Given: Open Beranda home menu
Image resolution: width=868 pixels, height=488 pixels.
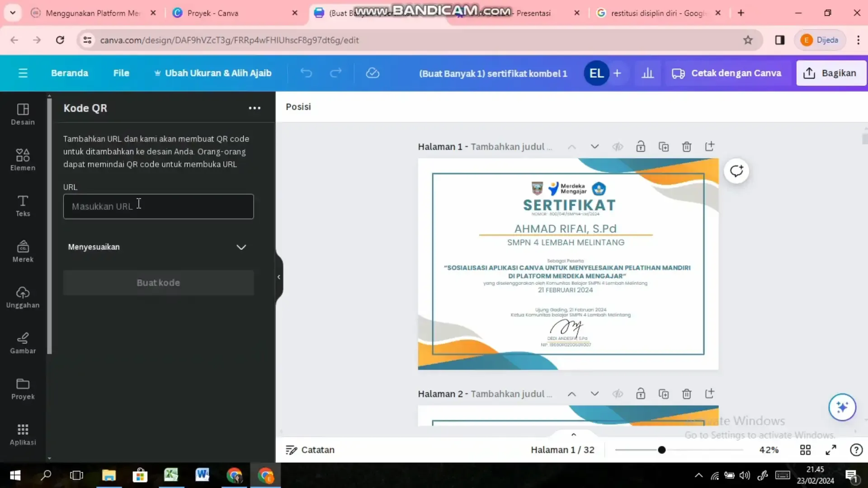Looking at the screenshot, I should coord(70,73).
